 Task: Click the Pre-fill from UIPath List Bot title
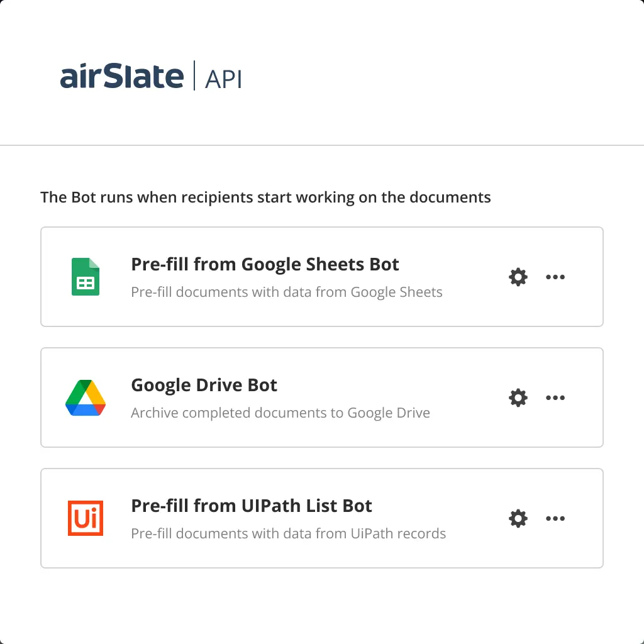coord(251,506)
